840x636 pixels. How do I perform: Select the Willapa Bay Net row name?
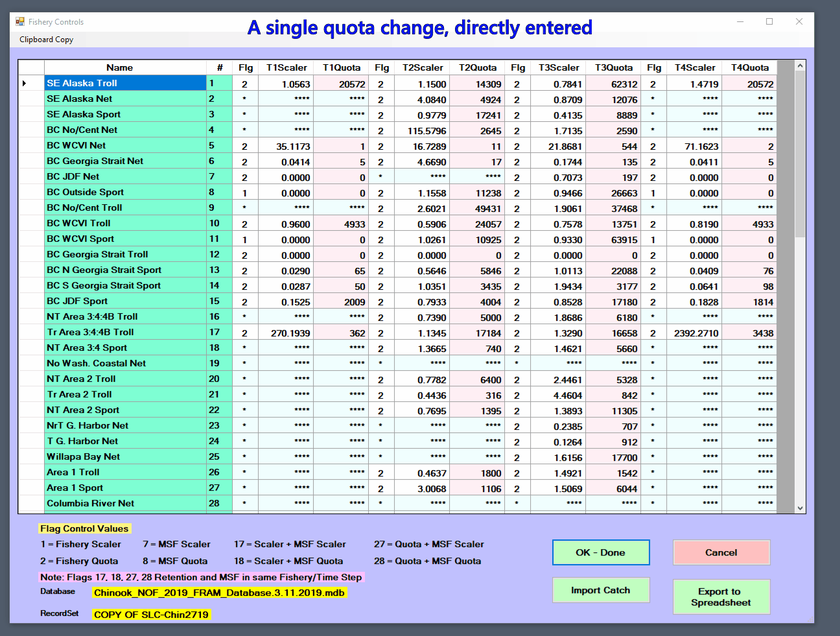click(x=125, y=456)
